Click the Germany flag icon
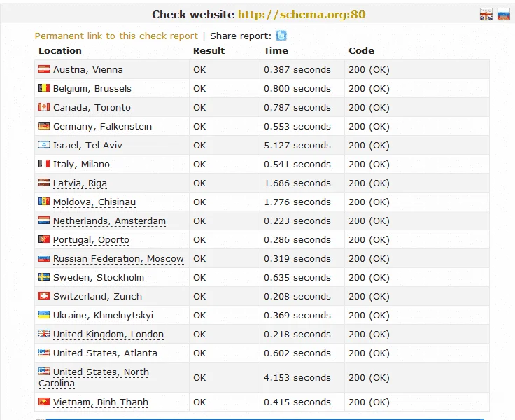The image size is (515, 420). click(44, 126)
